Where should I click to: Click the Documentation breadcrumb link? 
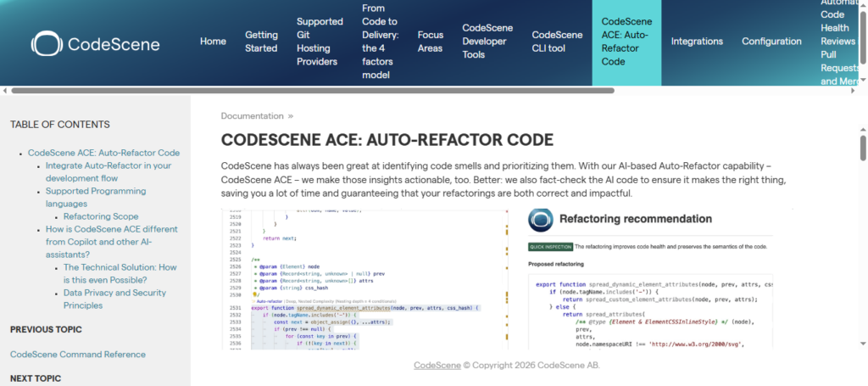point(252,115)
